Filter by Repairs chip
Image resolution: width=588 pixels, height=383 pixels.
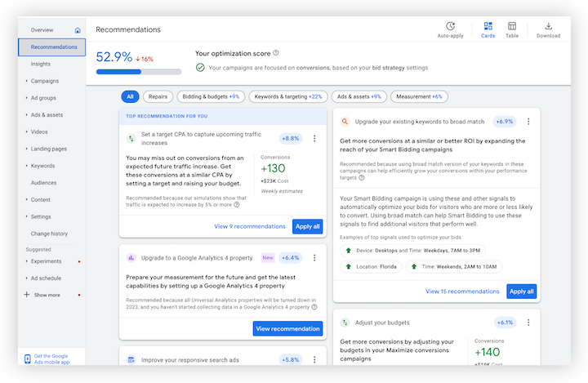(x=157, y=96)
